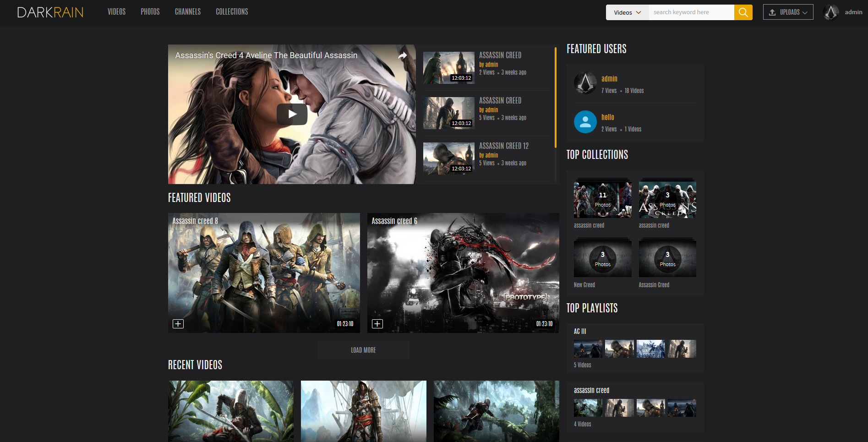Click the orange search magnifier button
The width and height of the screenshot is (868, 442).
[743, 12]
